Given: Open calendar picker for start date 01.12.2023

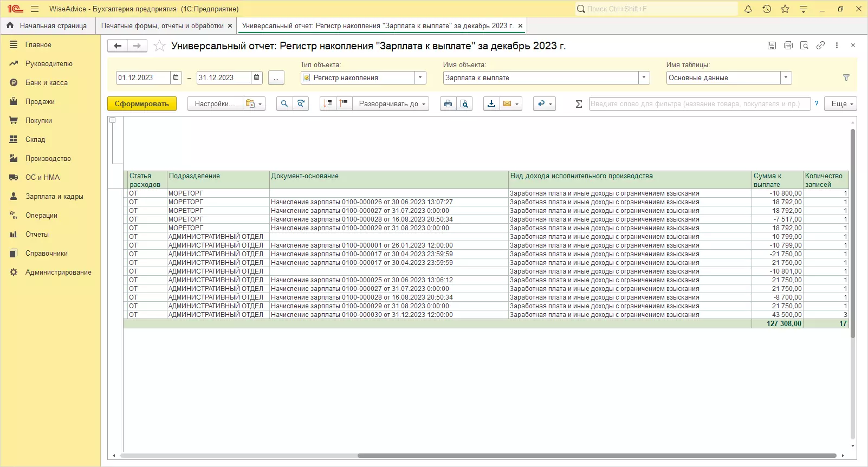Looking at the screenshot, I should click(x=176, y=77).
